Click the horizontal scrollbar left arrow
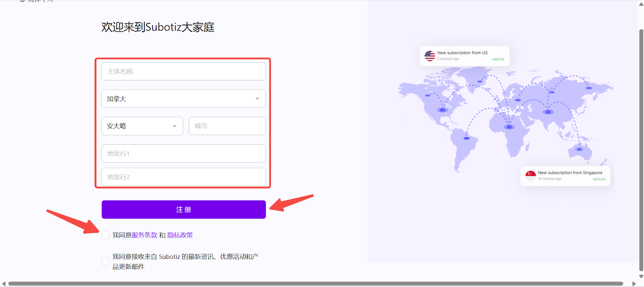Viewport: 644px width, 287px height. point(4,284)
